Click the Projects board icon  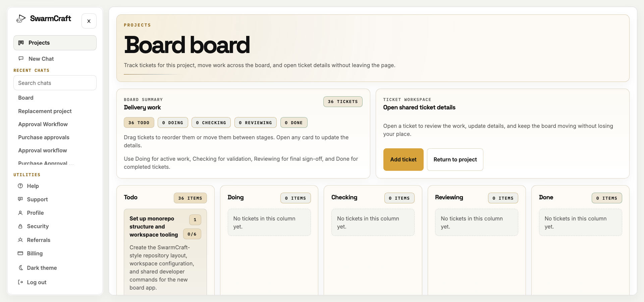[x=21, y=43]
